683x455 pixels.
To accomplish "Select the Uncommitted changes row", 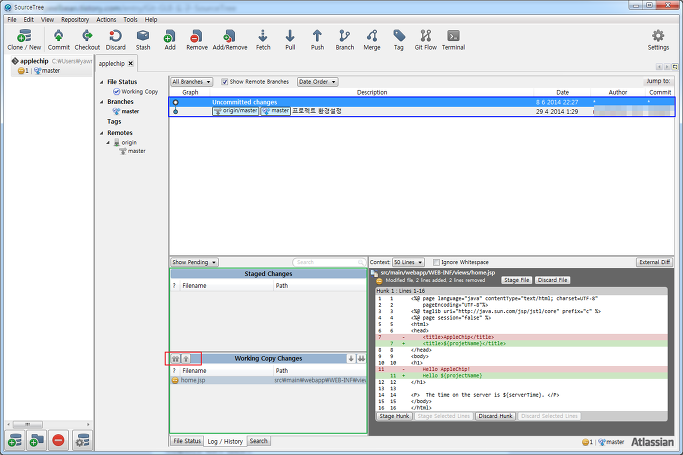I will [422, 102].
